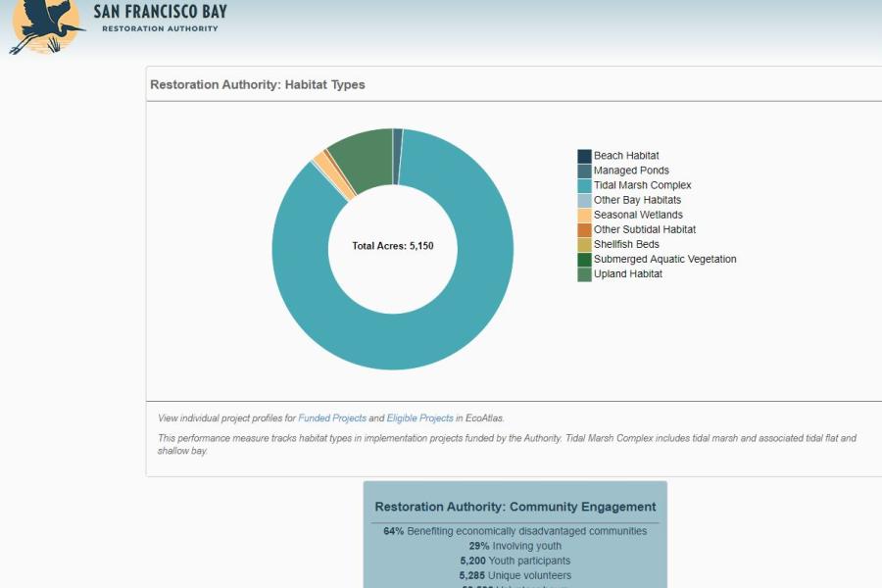The image size is (882, 588).
Task: Open the Eligible Projects link
Action: 419,418
